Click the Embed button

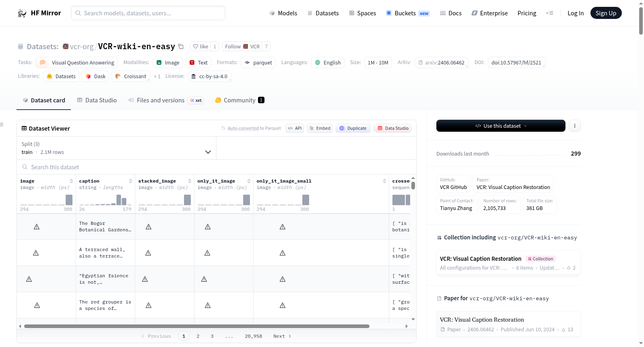coord(320,128)
